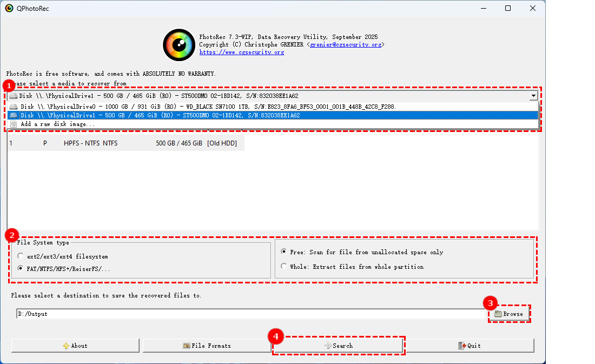Collapse the media selection dropdown arrow

point(533,96)
